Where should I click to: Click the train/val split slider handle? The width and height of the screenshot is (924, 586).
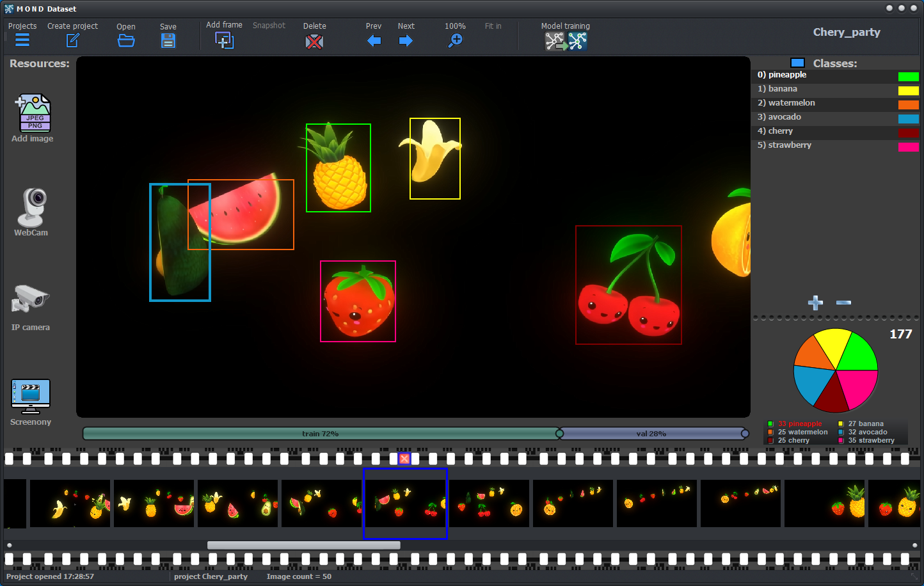[559, 434]
